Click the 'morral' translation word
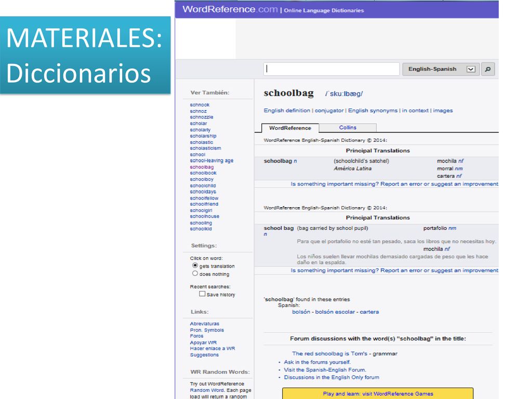This screenshot has width=532, height=399. tap(445, 169)
